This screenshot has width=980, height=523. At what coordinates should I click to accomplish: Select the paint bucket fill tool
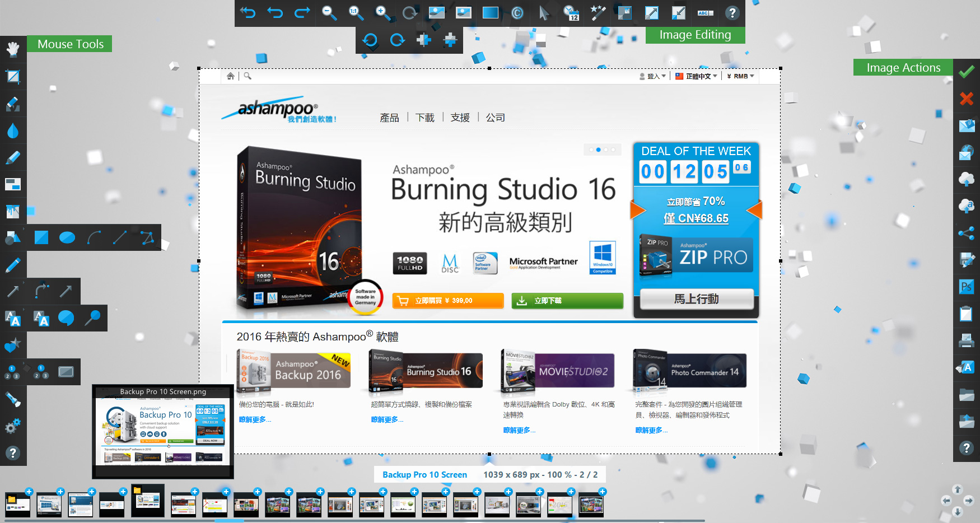coord(13,211)
